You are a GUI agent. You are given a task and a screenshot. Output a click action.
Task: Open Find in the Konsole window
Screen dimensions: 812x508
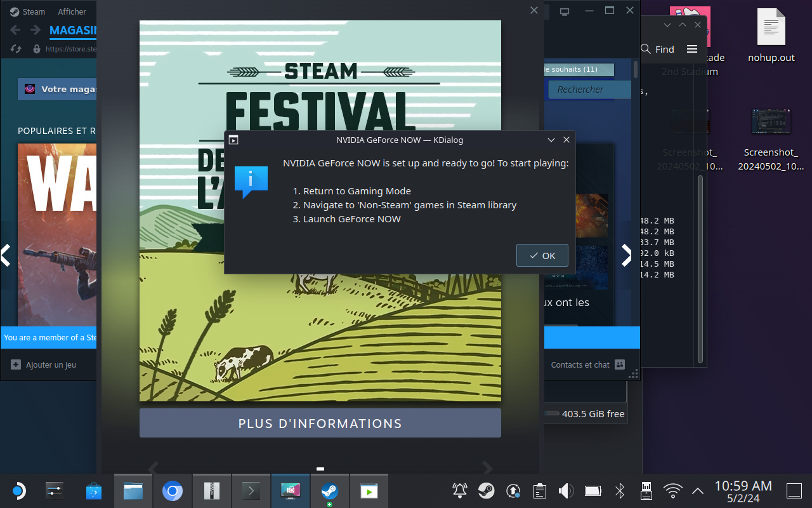[x=657, y=49]
